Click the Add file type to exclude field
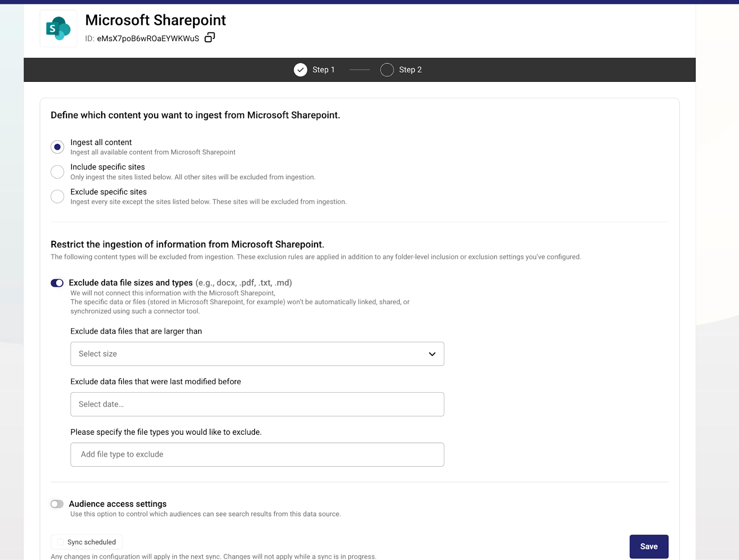Image resolution: width=739 pixels, height=560 pixels. tap(257, 455)
